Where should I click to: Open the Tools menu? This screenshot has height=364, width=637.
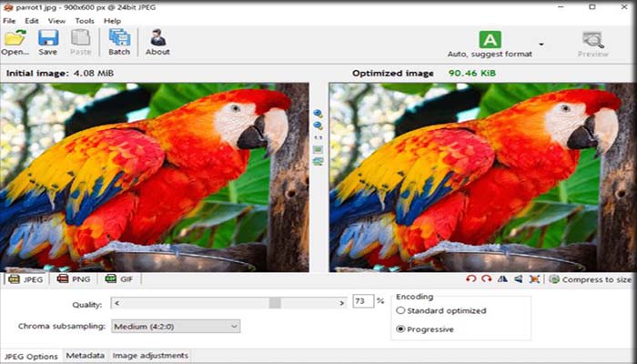[85, 21]
